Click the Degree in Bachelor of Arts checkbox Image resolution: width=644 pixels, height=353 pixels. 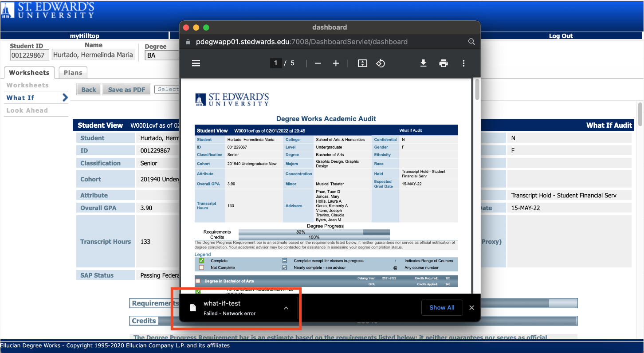(x=198, y=281)
